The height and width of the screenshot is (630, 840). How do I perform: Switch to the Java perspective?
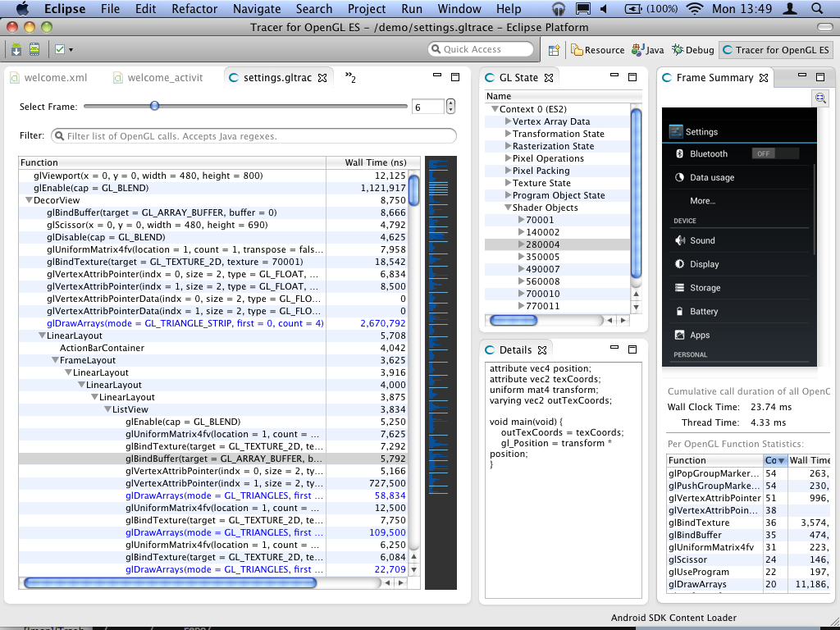(x=648, y=50)
